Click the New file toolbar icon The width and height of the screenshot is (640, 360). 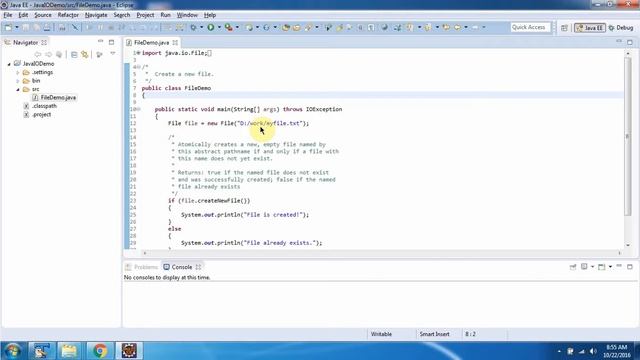click(8, 27)
